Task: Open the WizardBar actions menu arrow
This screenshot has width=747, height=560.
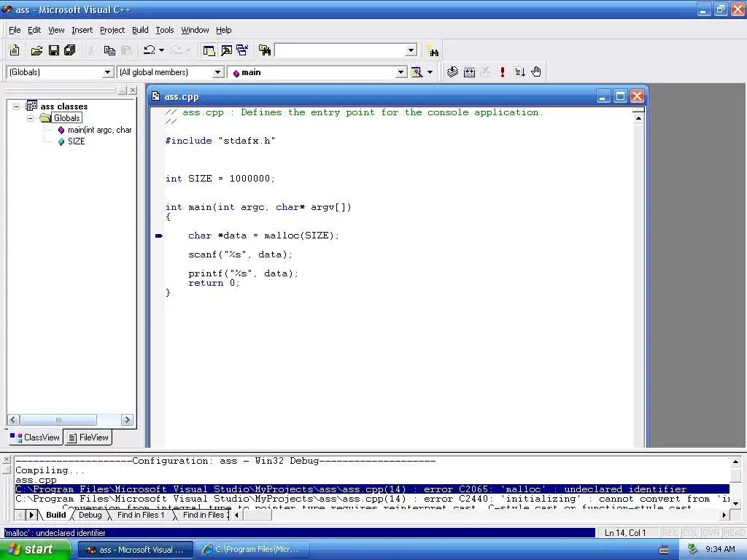Action: click(x=430, y=72)
